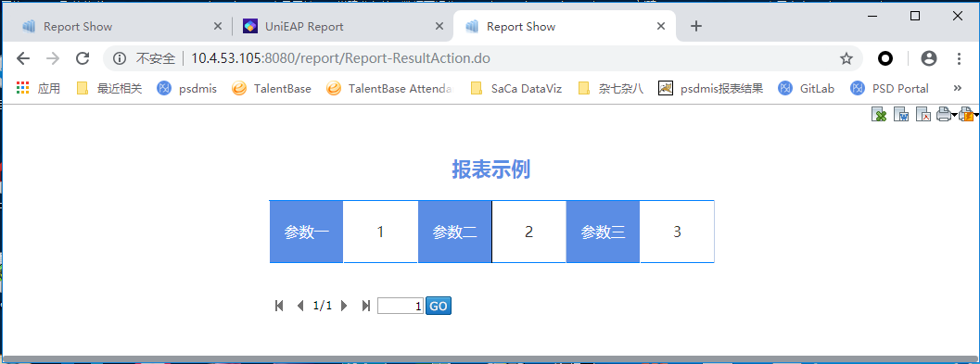Image resolution: width=980 pixels, height=364 pixels.
Task: Click the table cell with value 3
Action: (x=677, y=232)
